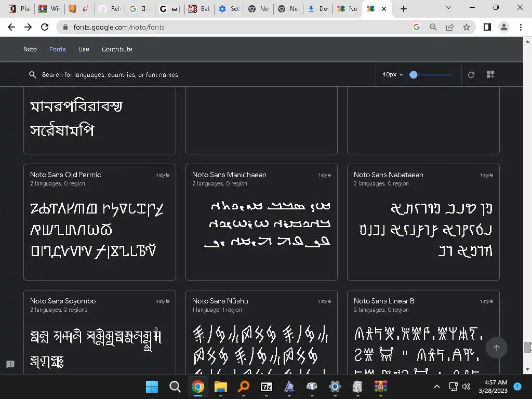Send feedback via the exclamation icon
Image resolution: width=532 pixels, height=399 pixels.
10,364
